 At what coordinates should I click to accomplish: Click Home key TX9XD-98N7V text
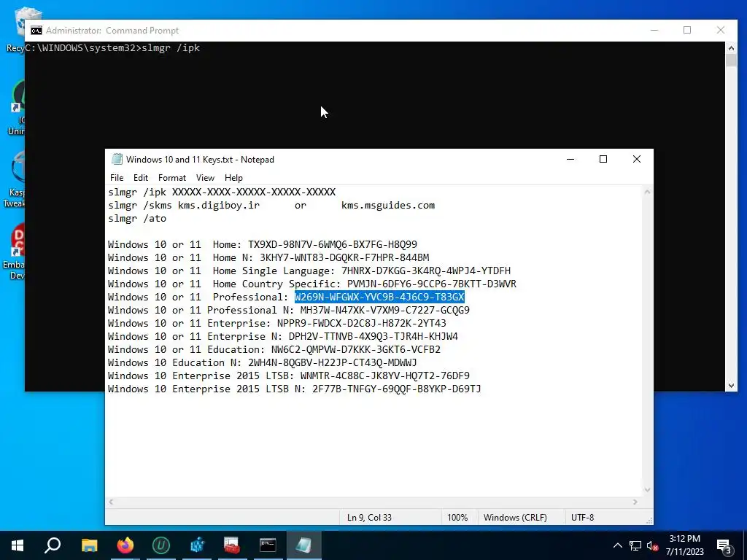coord(332,244)
